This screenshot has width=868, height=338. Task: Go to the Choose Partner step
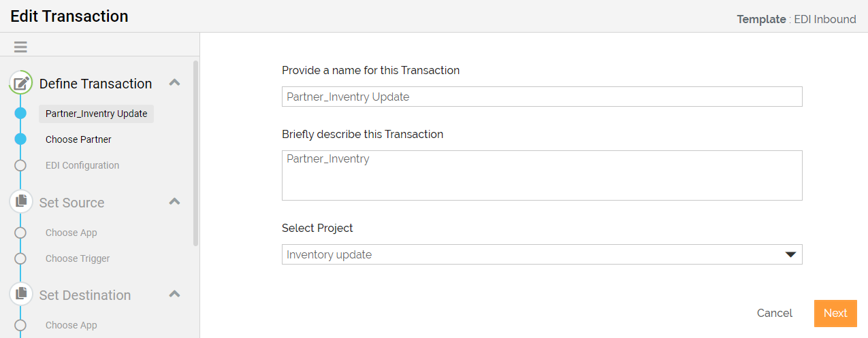click(x=78, y=139)
